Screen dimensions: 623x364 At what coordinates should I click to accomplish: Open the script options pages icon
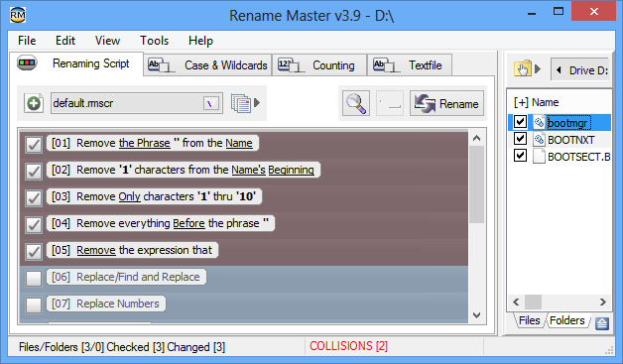point(241,103)
